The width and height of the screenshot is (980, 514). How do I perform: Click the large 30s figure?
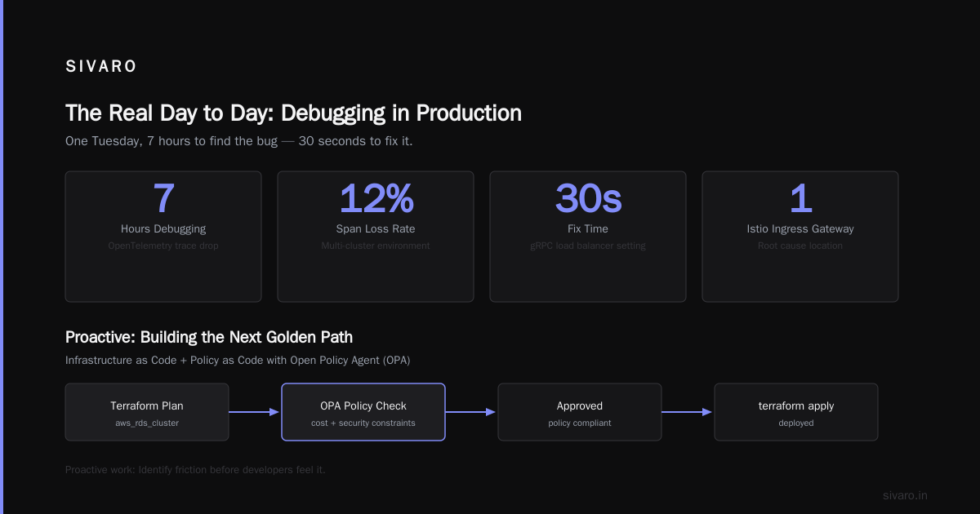[x=588, y=198]
